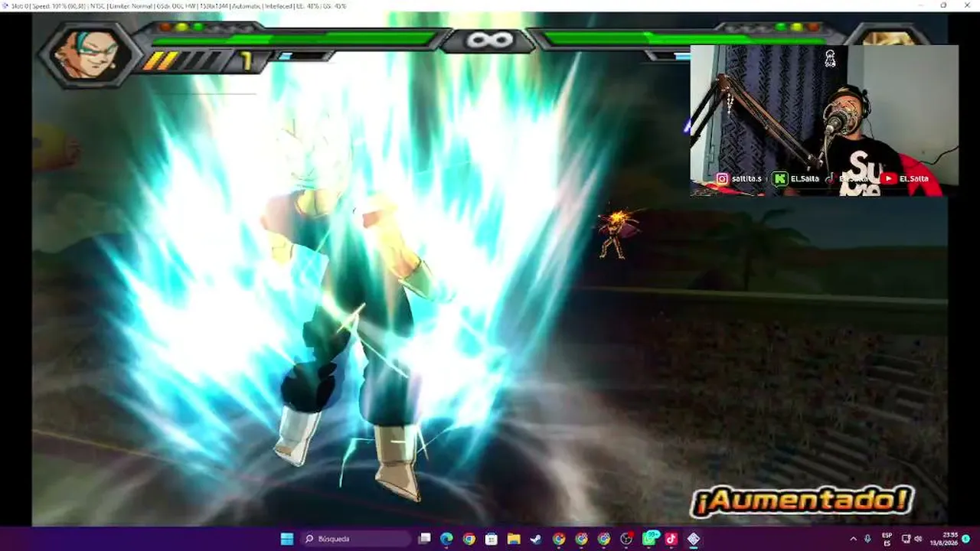Click the Instagram icon on the webcam overlay
This screenshot has width=980, height=551.
click(x=722, y=178)
